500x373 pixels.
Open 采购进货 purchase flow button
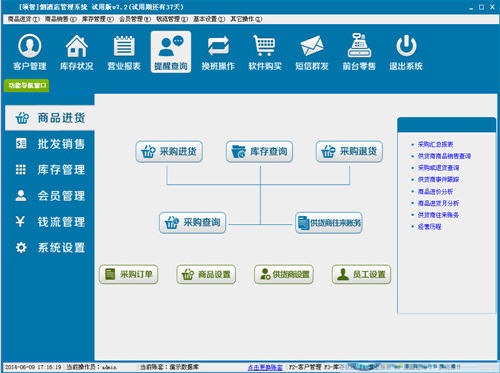click(x=169, y=152)
